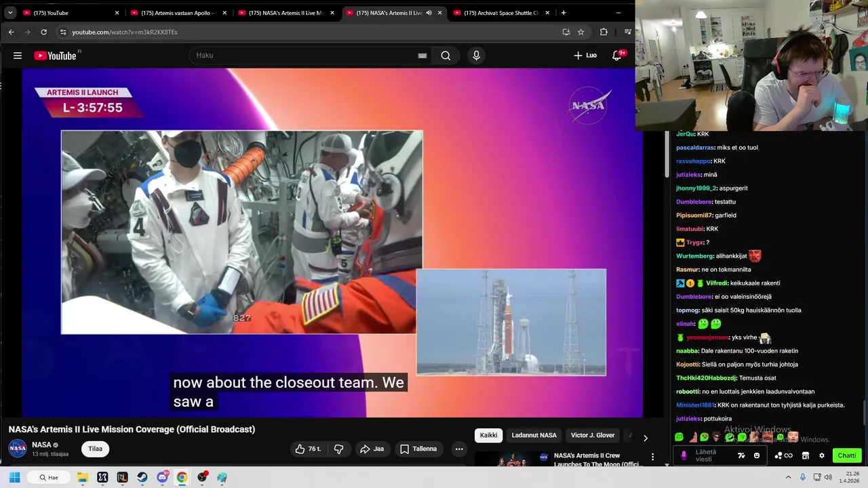The height and width of the screenshot is (488, 868).
Task: Open the YouTube hamburger guide menu
Action: [18, 56]
